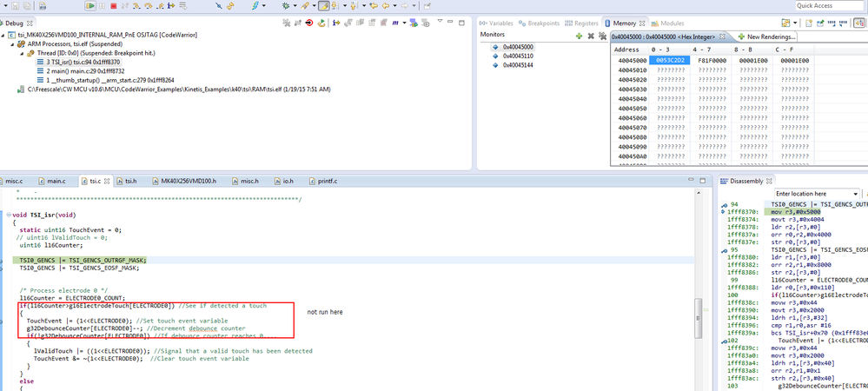Switch to the Breakpoints tab
The width and height of the screenshot is (868, 391).
(538, 23)
